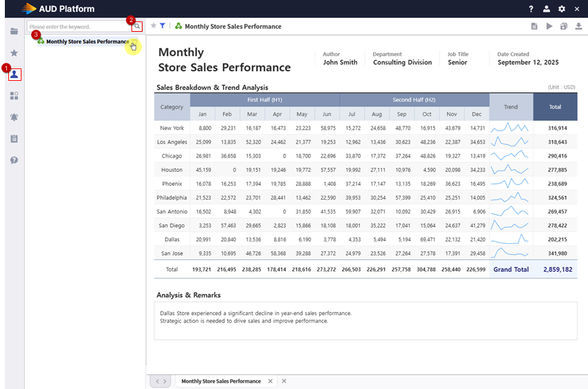This screenshot has height=389, width=588.
Task: Toggle the favorite star beside report title
Action: (154, 26)
